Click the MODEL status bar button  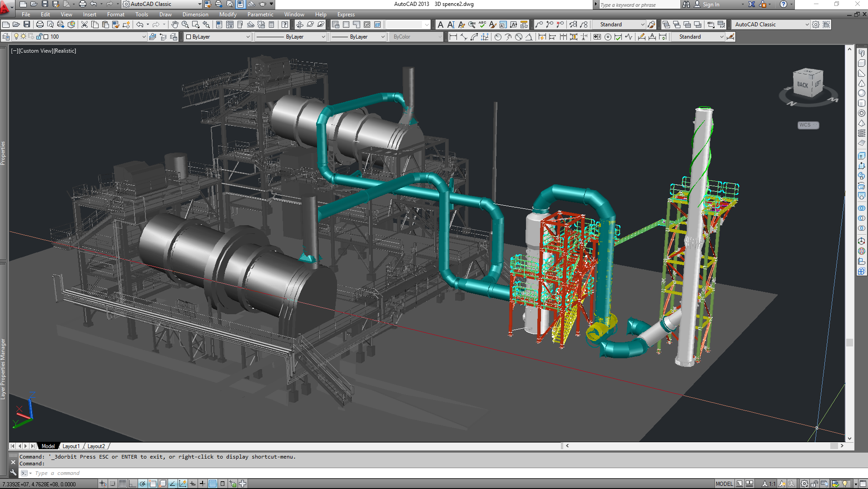724,484
